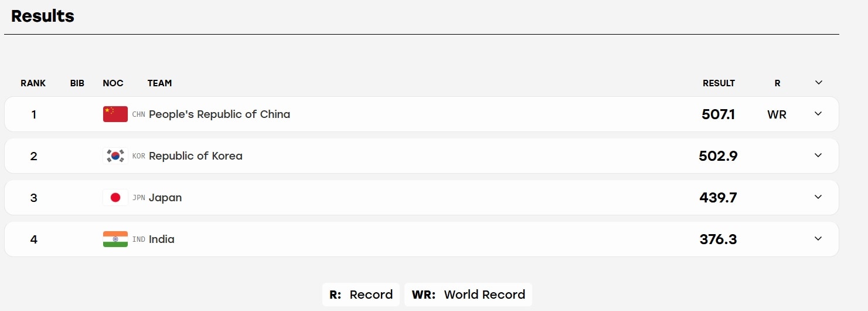Expand the Republic of Korea result details
This screenshot has height=311, width=868.
(818, 155)
